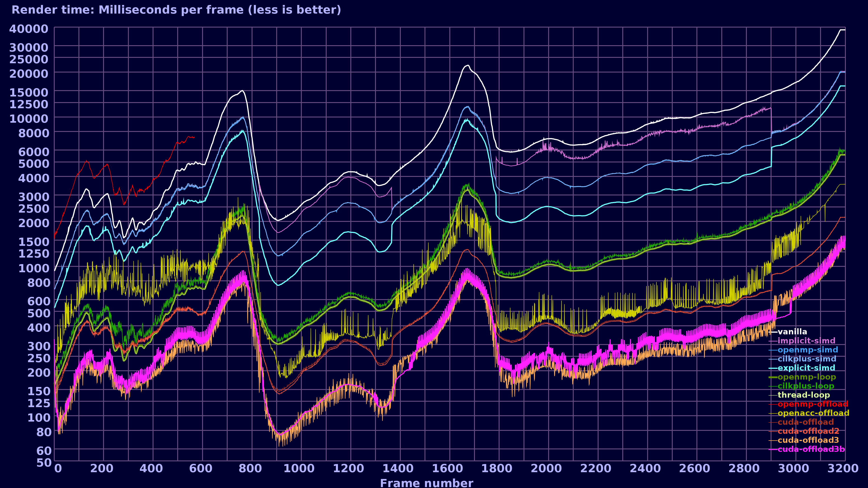Click the magenta cuda-offload3b line swatch
Image resolution: width=868 pixels, height=488 pixels.
(773, 450)
